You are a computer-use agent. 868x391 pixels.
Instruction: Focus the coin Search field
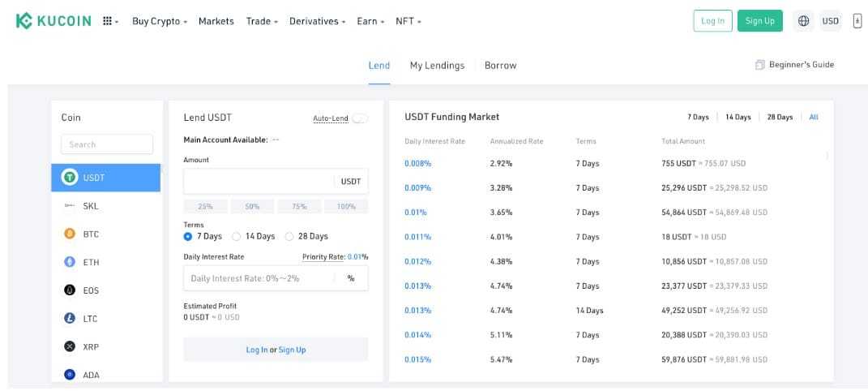pyautogui.click(x=107, y=144)
